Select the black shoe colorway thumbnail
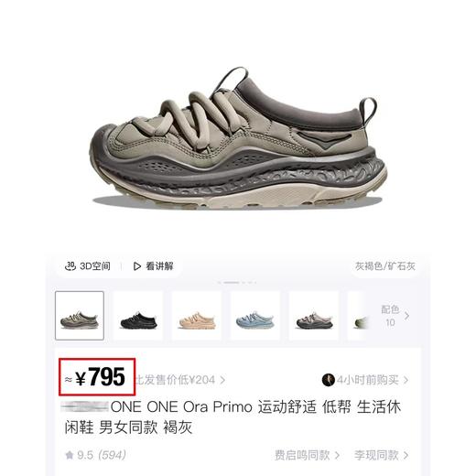Screen dimensions: 476x476 (138, 316)
